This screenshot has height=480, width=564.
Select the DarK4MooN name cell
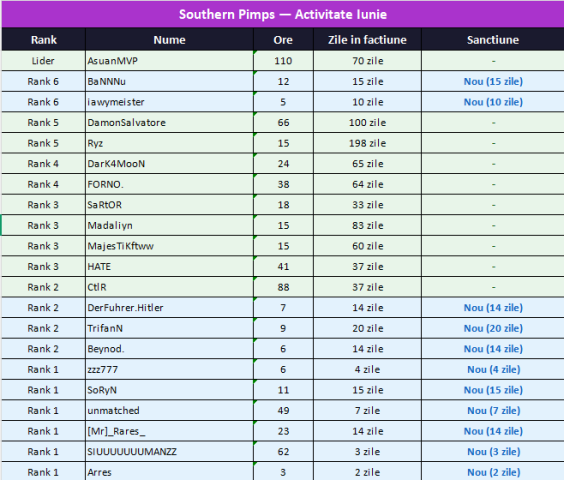pos(169,164)
